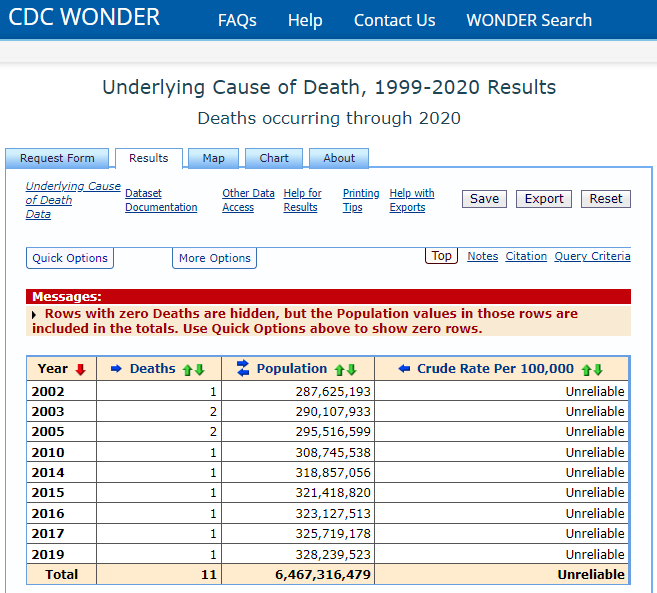
Task: Open Underlying Cause of Death Data link
Action: tap(73, 200)
